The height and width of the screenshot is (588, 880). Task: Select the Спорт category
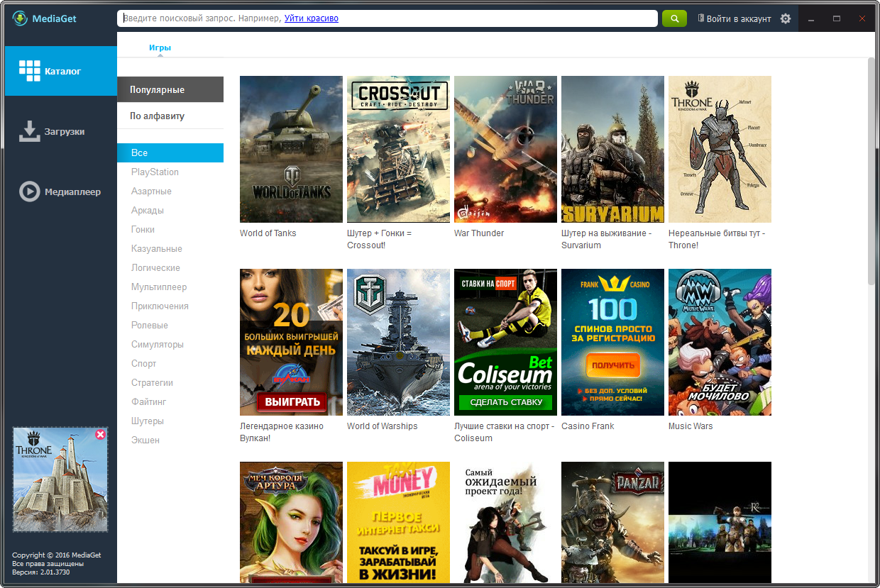pos(144,364)
